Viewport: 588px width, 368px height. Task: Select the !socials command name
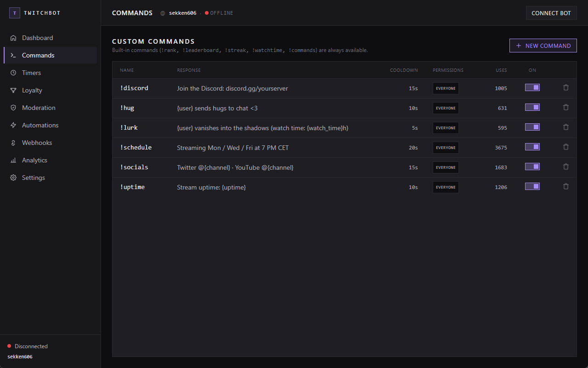(134, 167)
